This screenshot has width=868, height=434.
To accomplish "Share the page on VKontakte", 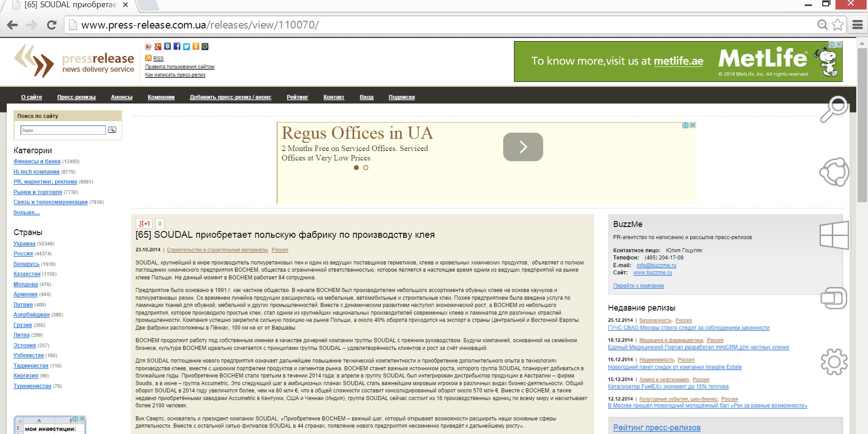I will pyautogui.click(x=167, y=47).
